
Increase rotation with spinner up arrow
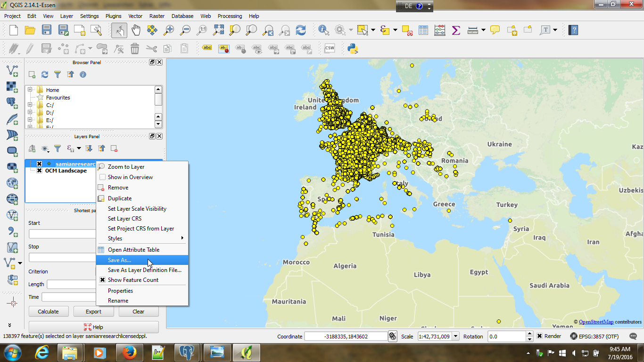[529, 334]
